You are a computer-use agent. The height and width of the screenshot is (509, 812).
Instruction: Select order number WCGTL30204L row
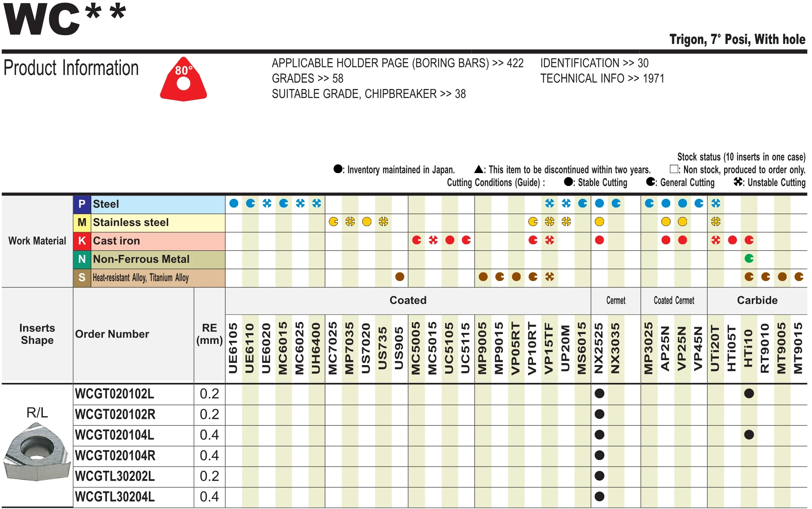(115, 497)
